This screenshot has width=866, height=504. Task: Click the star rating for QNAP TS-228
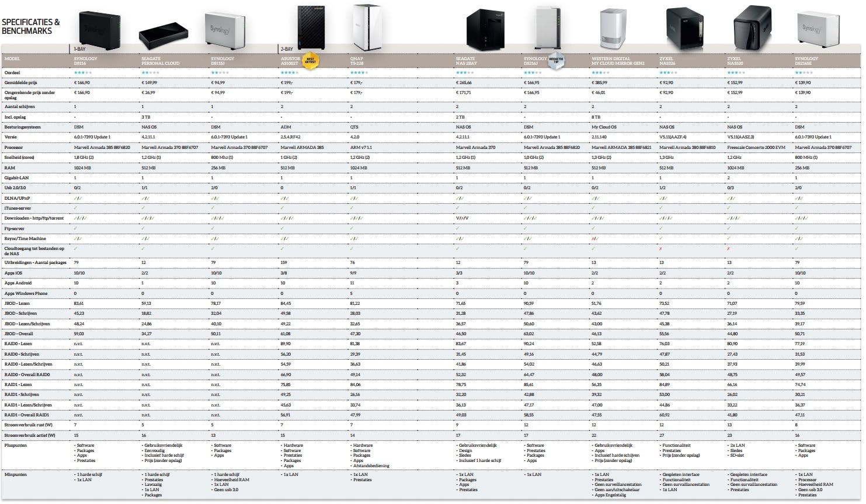[359, 73]
